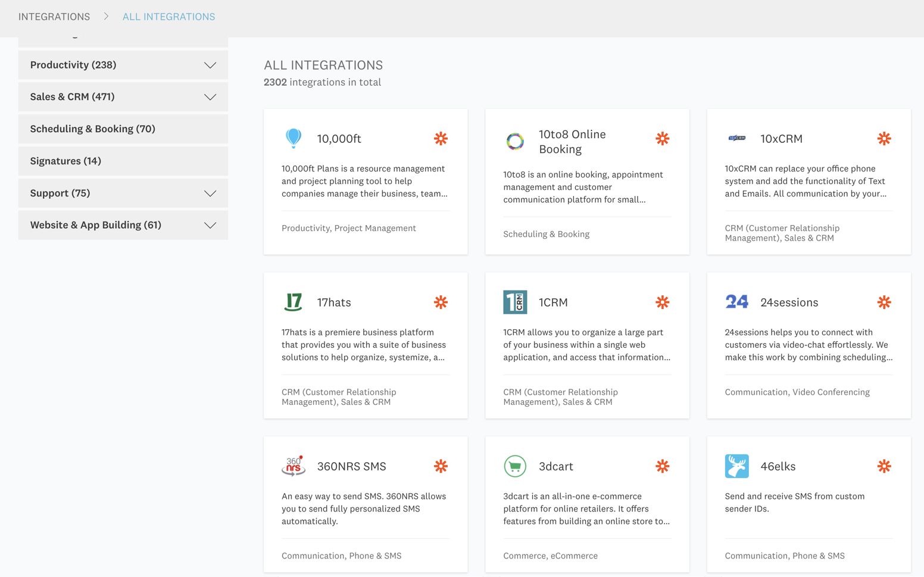Click the 3dcart description text

coord(586,509)
